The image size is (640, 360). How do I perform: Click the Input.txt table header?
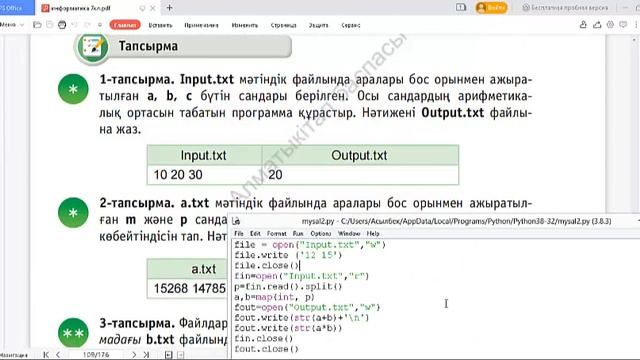(x=204, y=156)
